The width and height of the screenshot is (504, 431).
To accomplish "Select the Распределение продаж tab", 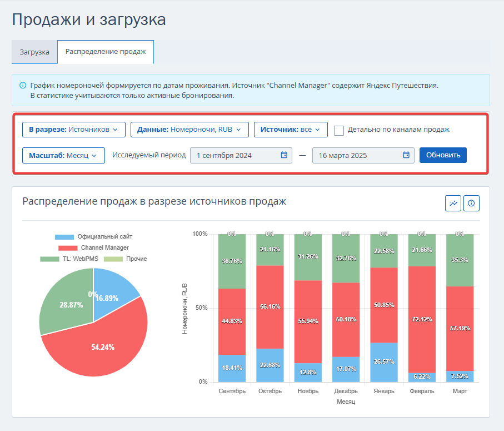I will coord(106,52).
